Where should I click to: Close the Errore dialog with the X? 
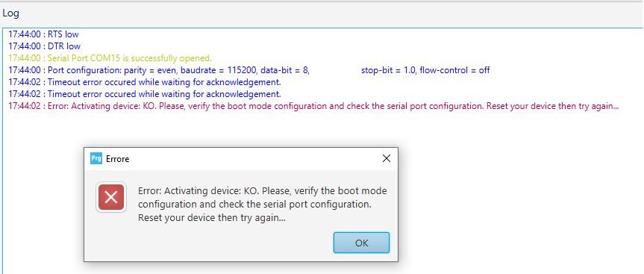[386, 158]
